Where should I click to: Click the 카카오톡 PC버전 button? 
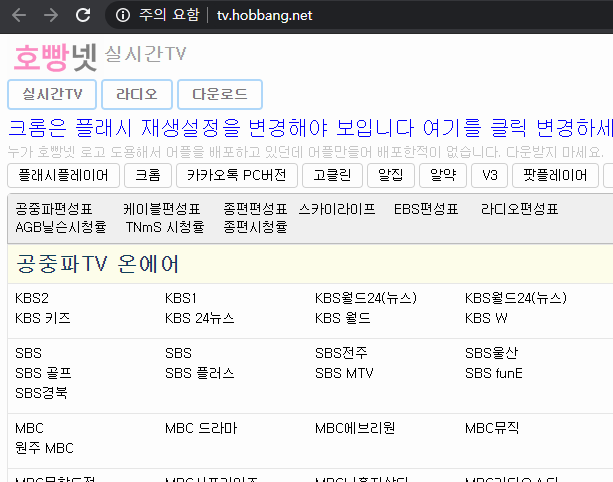pos(237,176)
